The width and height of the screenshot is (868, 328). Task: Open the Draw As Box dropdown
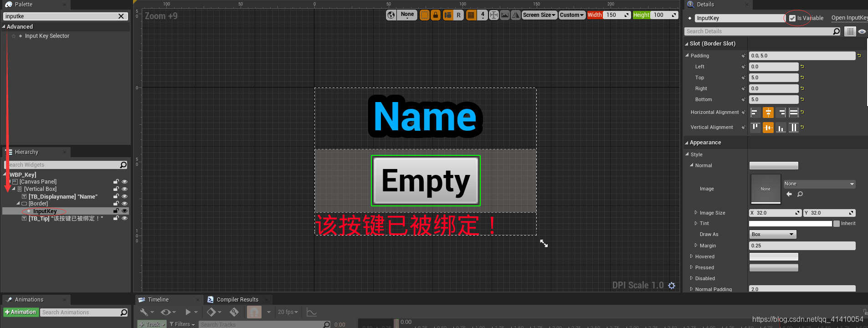tap(773, 234)
